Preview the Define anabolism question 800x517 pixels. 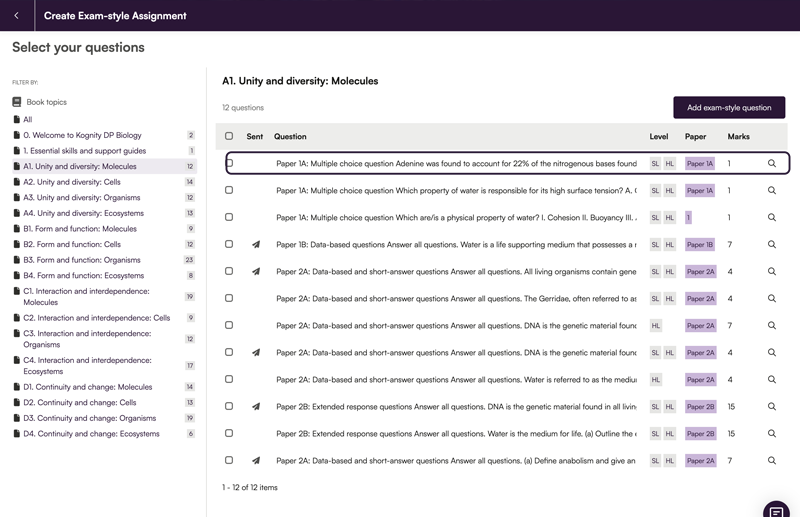(771, 460)
